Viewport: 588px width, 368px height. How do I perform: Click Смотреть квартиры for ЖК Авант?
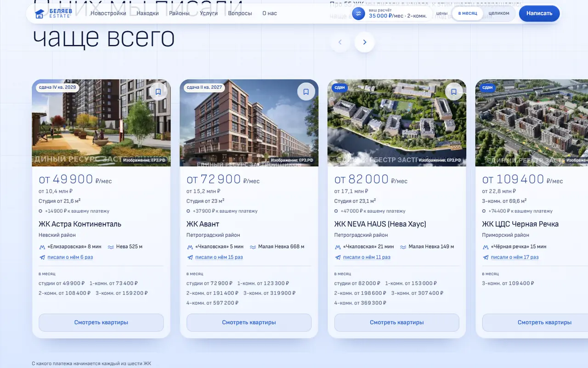coord(249,322)
